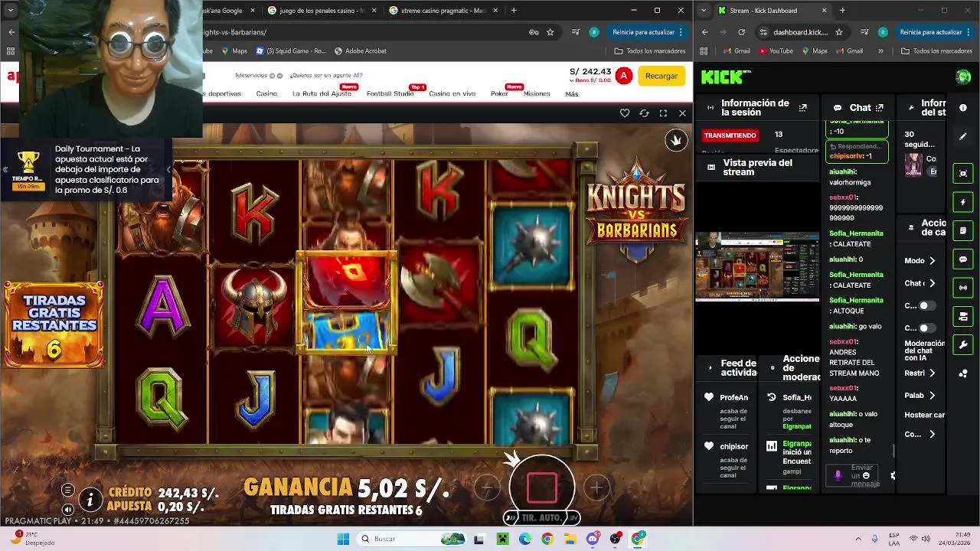The width and height of the screenshot is (980, 551).
Task: Toggle the first 'C...' switch
Action: pos(927,305)
